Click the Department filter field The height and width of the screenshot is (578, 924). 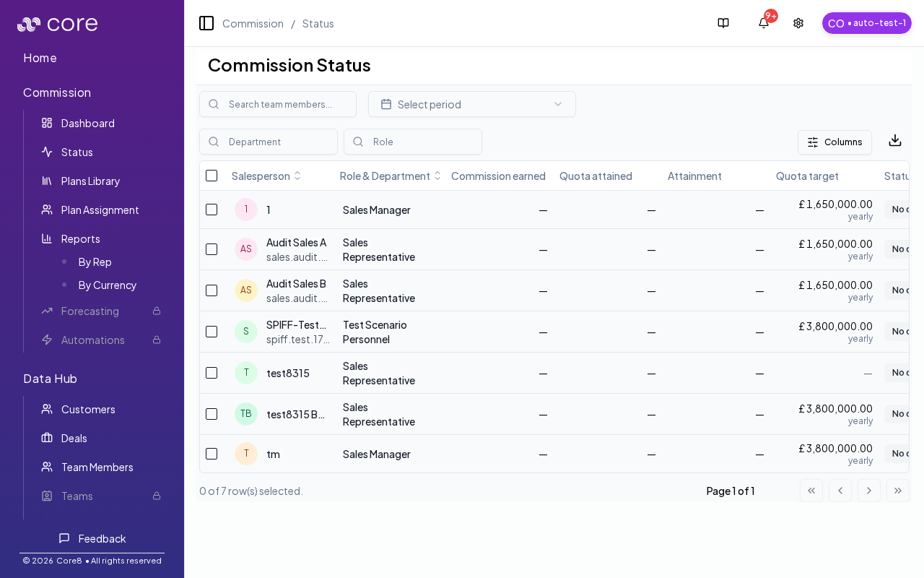(269, 142)
